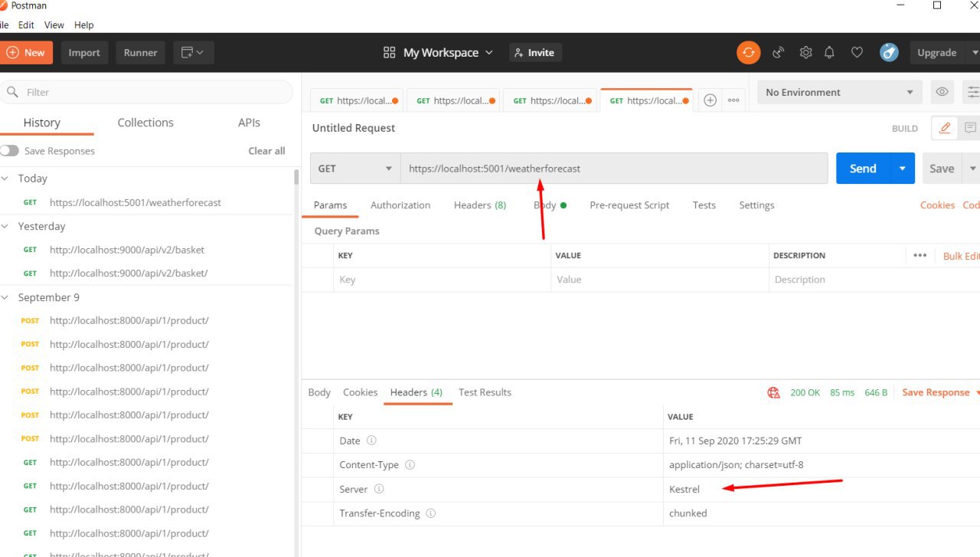Open the View menu
This screenshot has height=557, width=980.
click(x=54, y=25)
